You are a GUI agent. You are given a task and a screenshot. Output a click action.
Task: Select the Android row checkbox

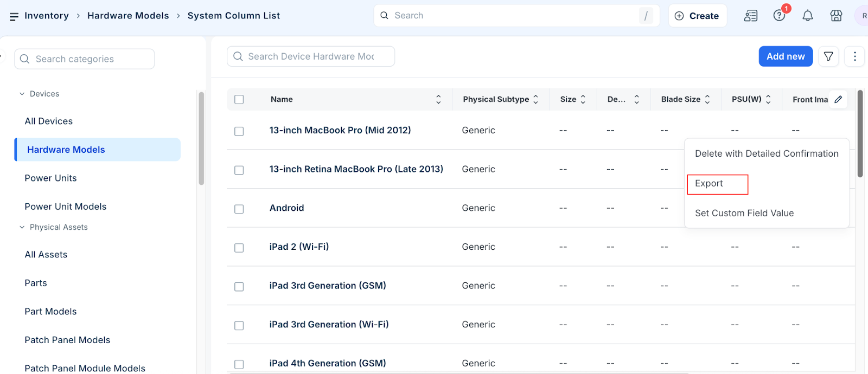coord(239,209)
